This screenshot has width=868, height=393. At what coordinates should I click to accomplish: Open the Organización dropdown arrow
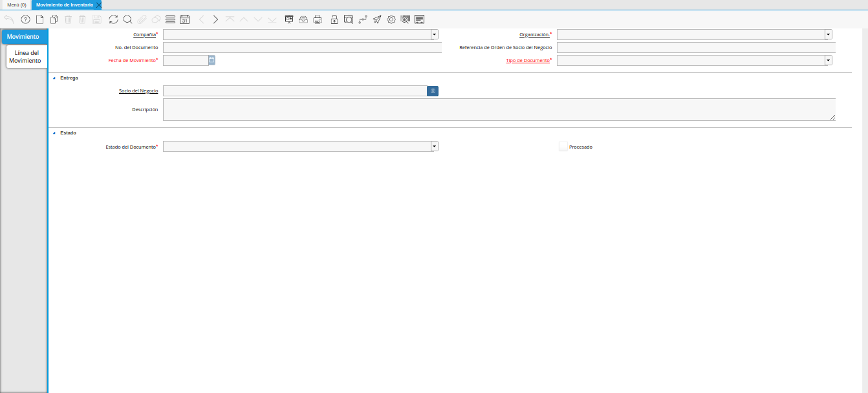tap(829, 35)
